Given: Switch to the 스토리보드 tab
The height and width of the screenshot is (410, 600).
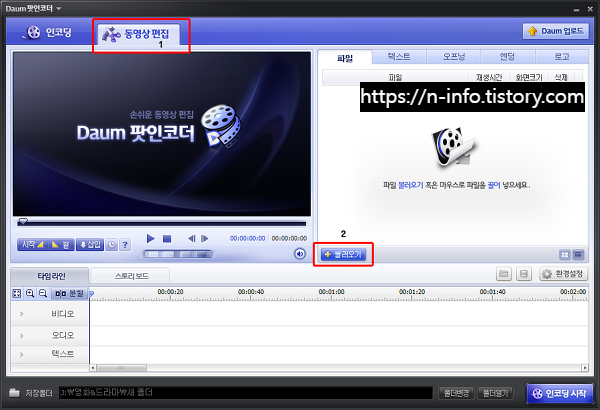Looking at the screenshot, I should (131, 276).
